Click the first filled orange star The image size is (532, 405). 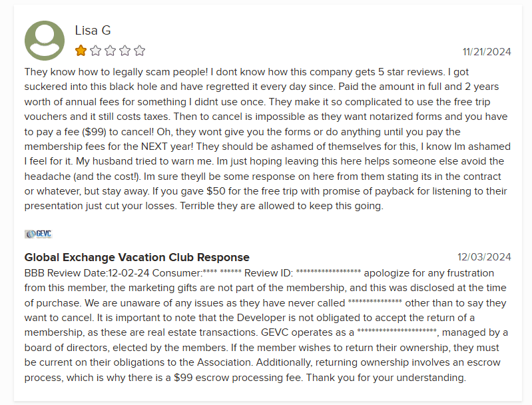tap(81, 51)
